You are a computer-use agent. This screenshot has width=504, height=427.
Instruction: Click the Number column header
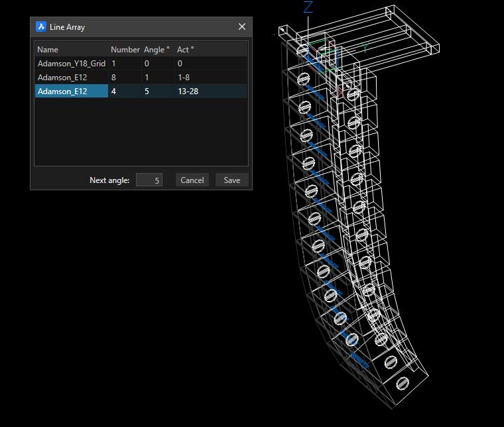point(125,50)
